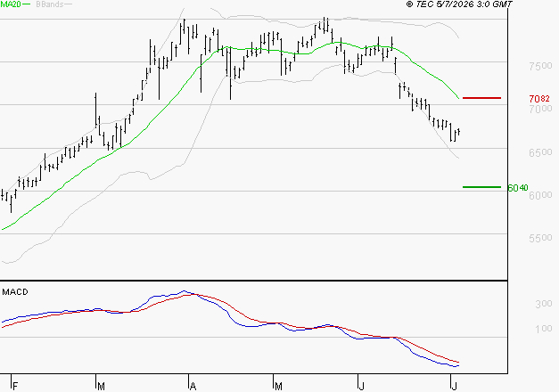Click the BBands legend label
The height and width of the screenshot is (392, 559).
[50, 4]
